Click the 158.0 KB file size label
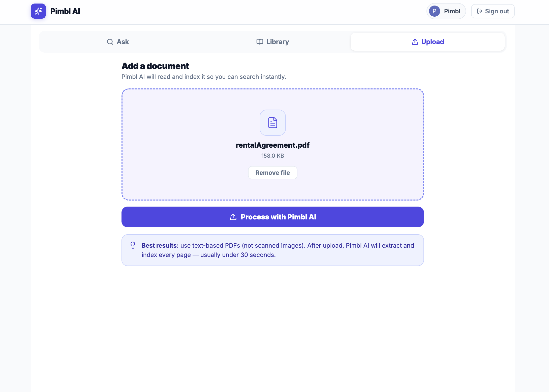This screenshot has height=392, width=549. 272,156
